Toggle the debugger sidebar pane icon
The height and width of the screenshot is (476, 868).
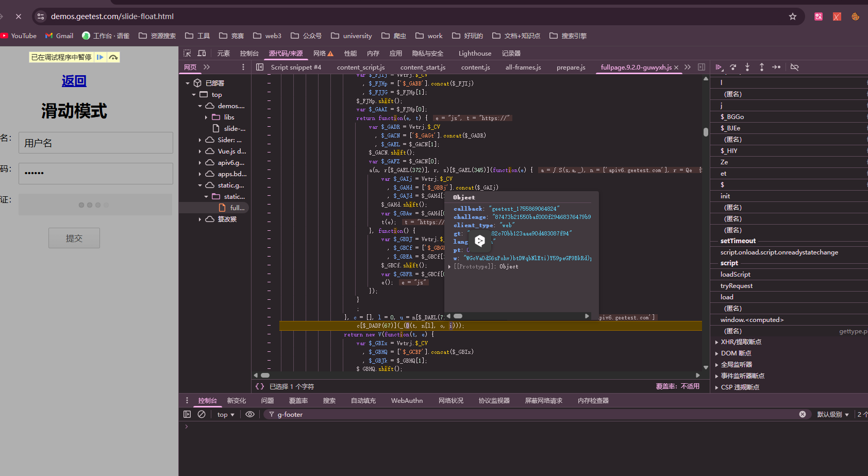(702, 67)
